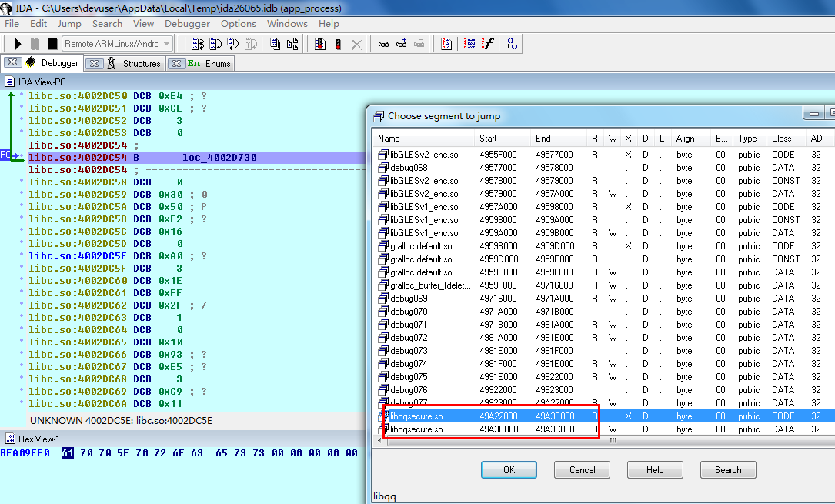
Task: Click OK in the segment dialog
Action: (x=509, y=470)
